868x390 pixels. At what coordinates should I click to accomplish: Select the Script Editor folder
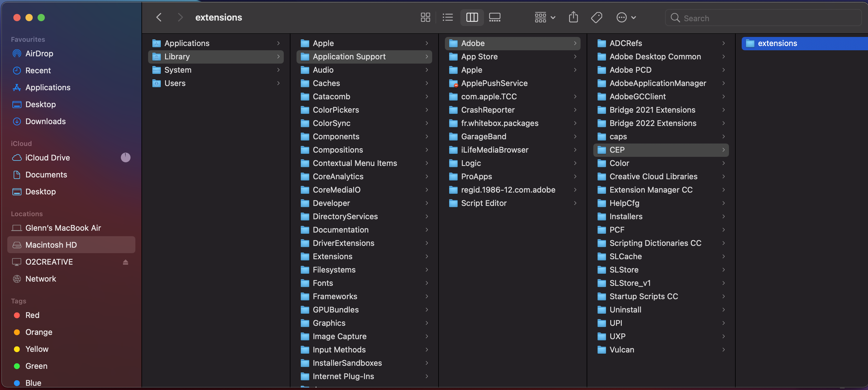click(x=484, y=203)
